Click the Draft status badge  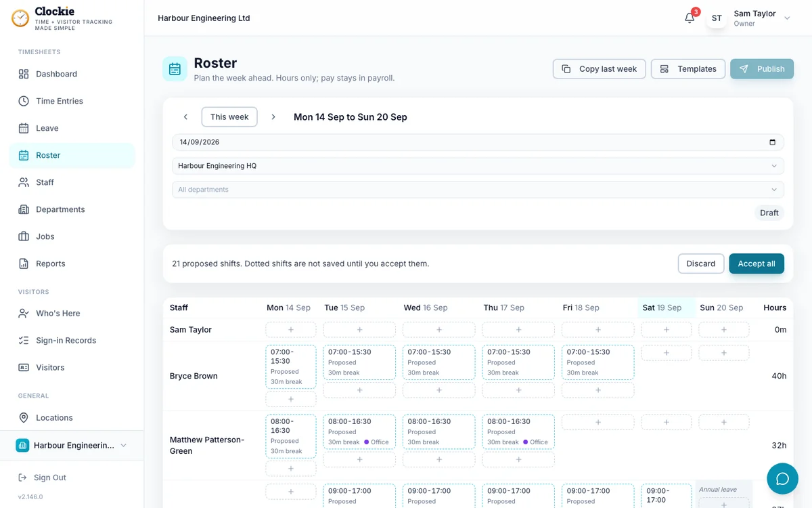click(769, 213)
